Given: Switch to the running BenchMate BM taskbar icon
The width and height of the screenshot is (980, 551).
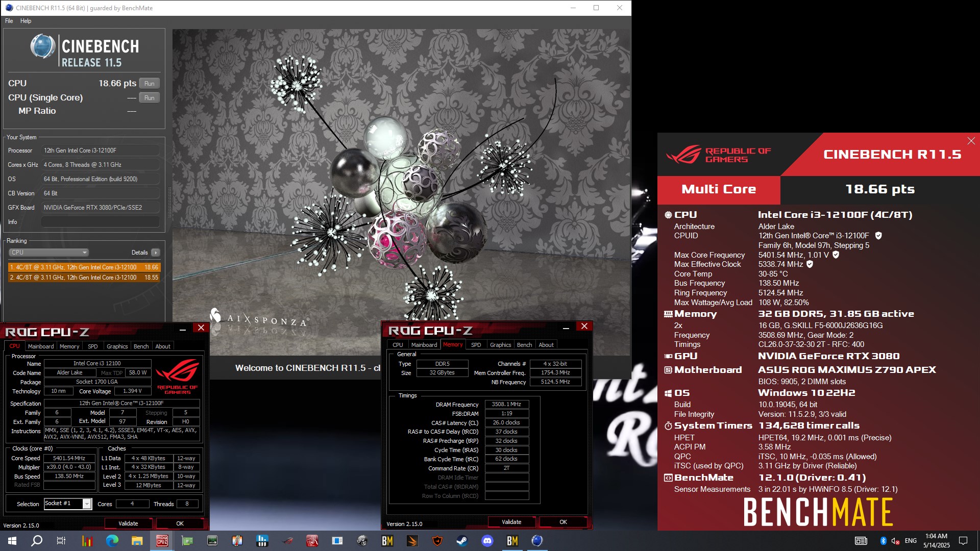Looking at the screenshot, I should pyautogui.click(x=512, y=541).
